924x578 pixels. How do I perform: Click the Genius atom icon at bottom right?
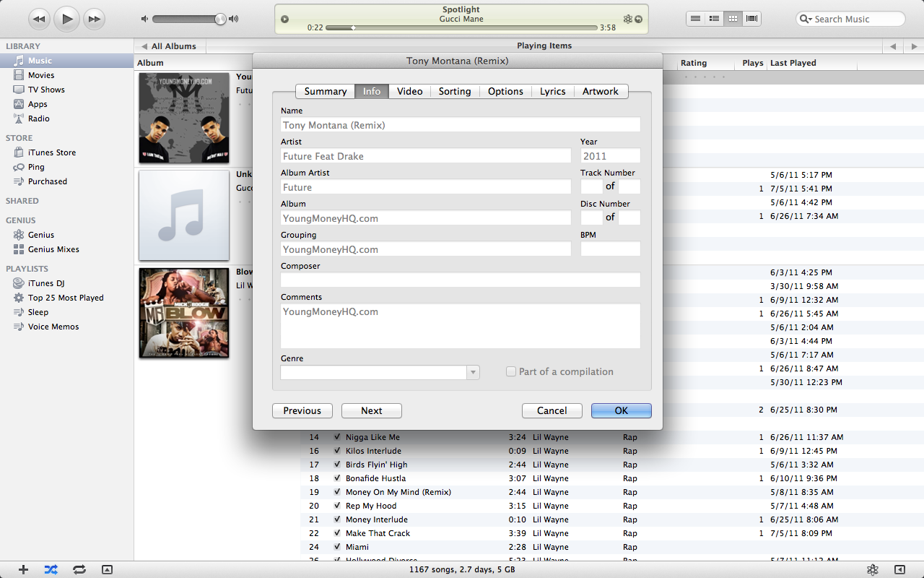pos(873,569)
